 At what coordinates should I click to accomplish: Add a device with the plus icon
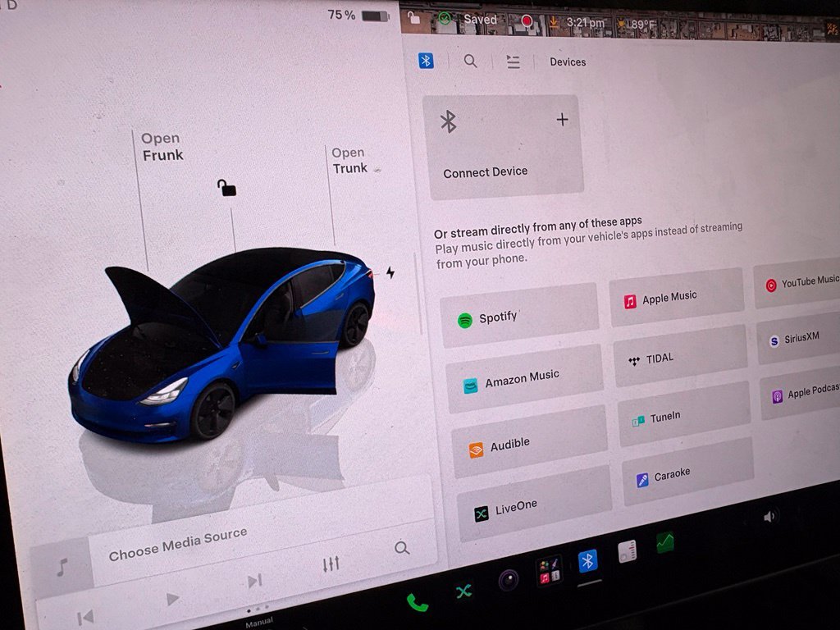pos(562,119)
